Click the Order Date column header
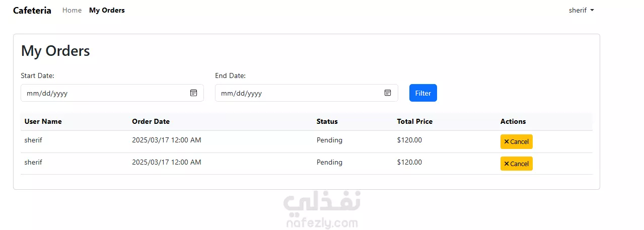This screenshot has height=230, width=644. [x=151, y=121]
